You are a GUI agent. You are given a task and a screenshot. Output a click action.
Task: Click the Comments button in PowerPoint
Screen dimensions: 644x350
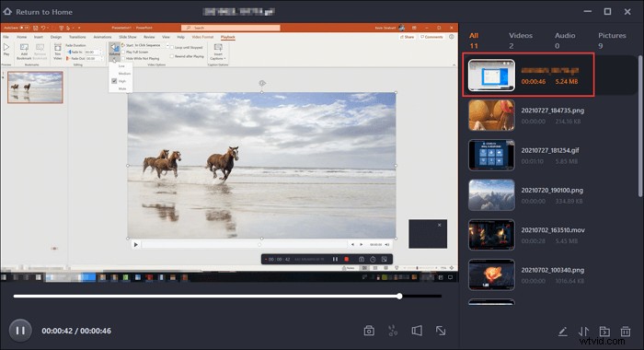click(431, 37)
